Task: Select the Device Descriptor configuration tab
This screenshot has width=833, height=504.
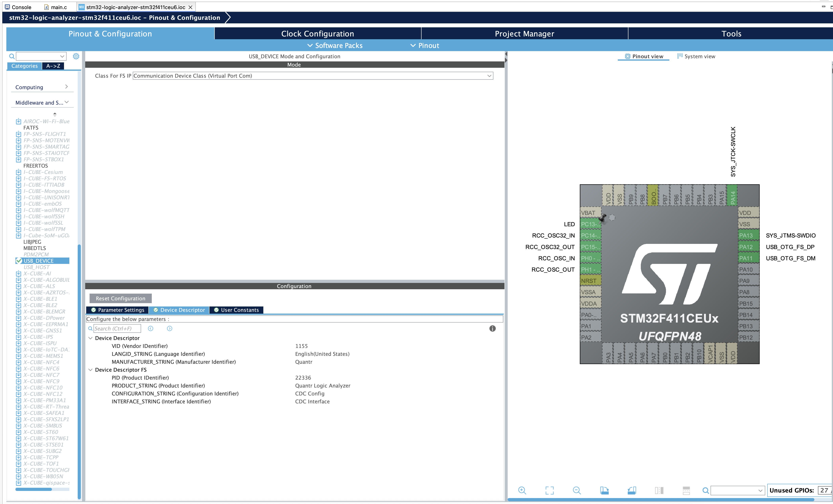Action: point(179,310)
